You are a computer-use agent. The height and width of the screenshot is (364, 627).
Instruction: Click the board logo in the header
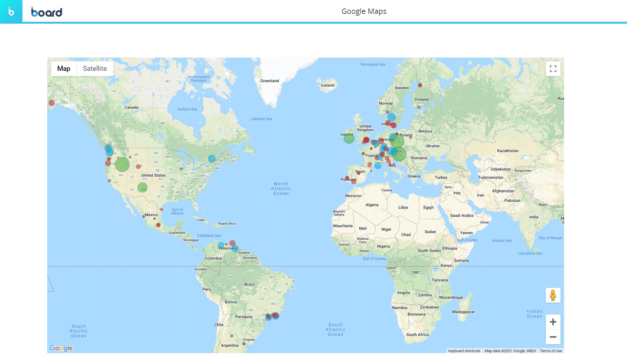coord(46,12)
